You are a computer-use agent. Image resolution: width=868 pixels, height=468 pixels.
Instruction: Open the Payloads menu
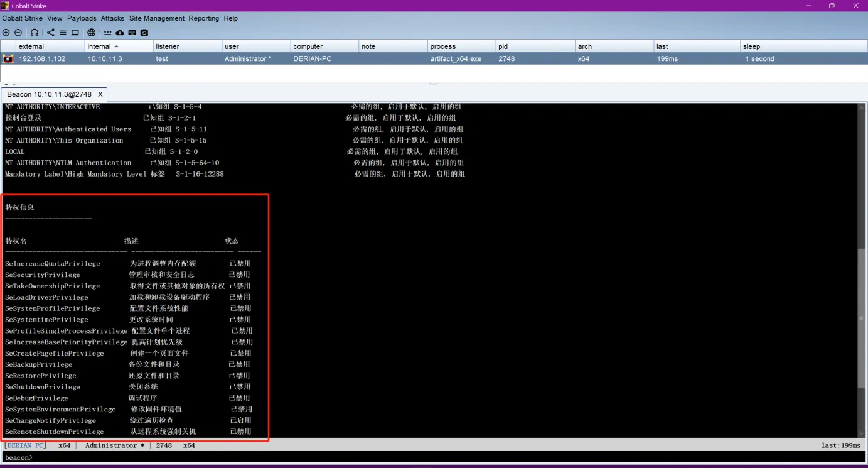(82, 18)
